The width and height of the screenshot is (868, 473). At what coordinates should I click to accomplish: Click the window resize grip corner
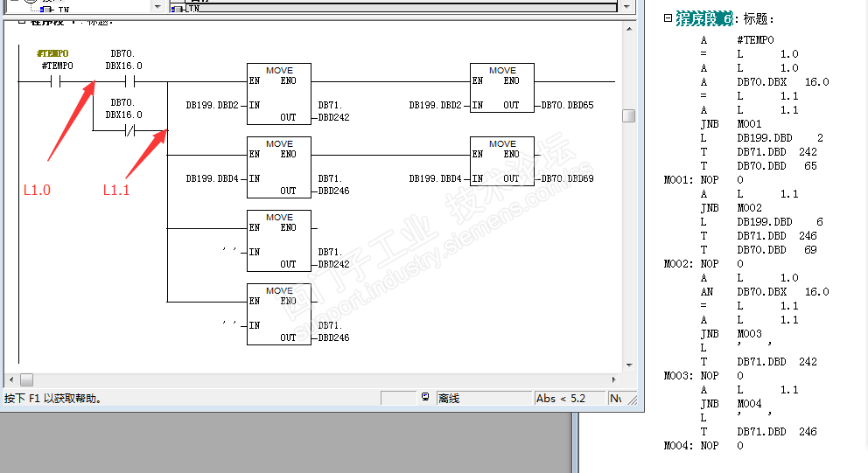pyautogui.click(x=633, y=400)
